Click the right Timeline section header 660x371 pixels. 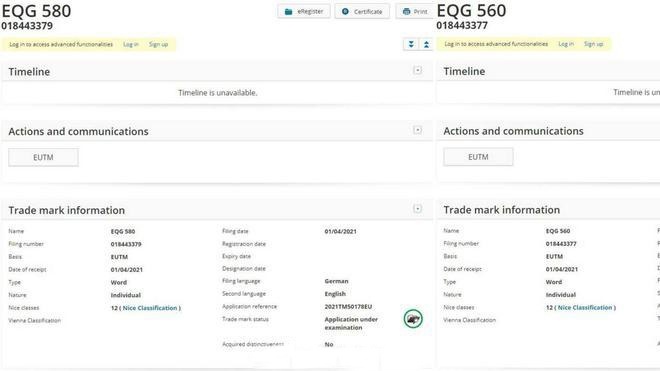pyautogui.click(x=548, y=71)
